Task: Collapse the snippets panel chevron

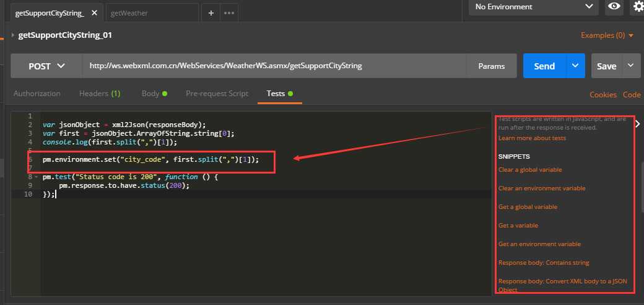Action: (x=637, y=123)
